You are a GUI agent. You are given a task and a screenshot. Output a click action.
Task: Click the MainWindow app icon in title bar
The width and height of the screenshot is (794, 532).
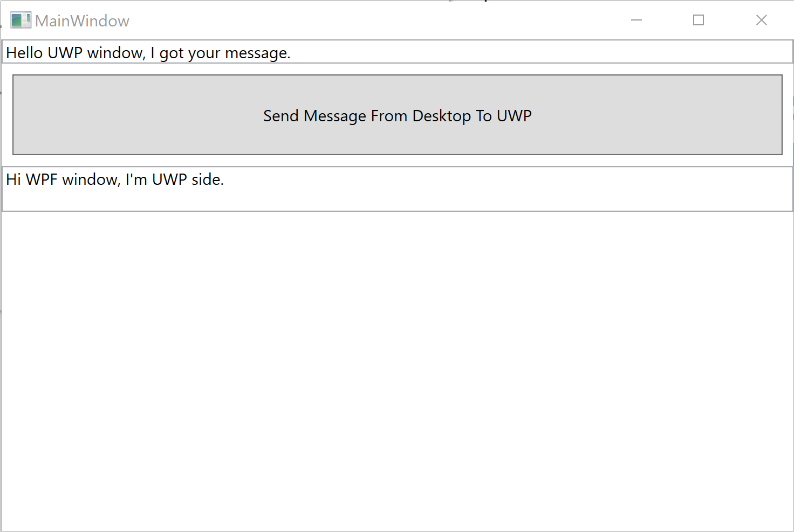tap(20, 20)
